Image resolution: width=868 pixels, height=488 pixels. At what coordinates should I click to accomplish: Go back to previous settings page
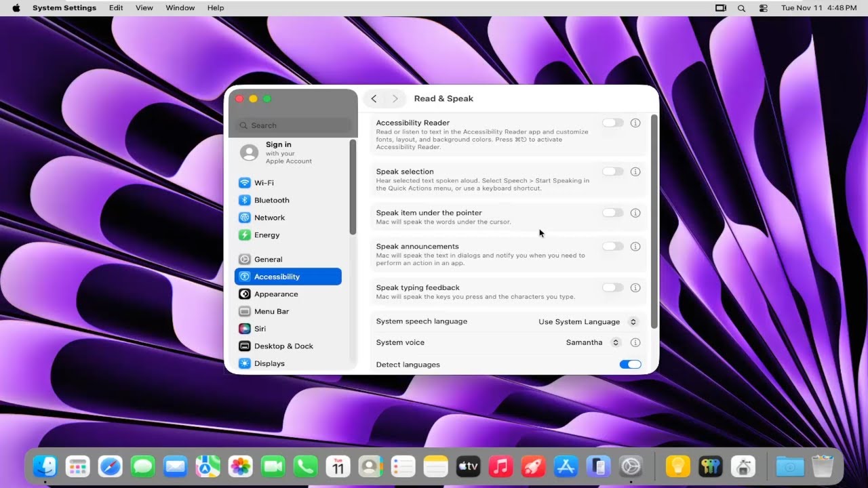click(374, 99)
